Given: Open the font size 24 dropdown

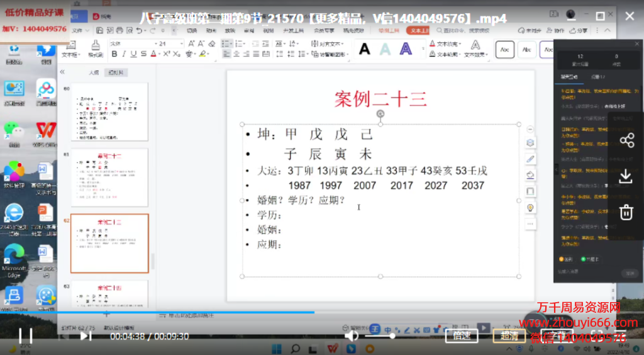Looking at the screenshot, I should click(182, 43).
